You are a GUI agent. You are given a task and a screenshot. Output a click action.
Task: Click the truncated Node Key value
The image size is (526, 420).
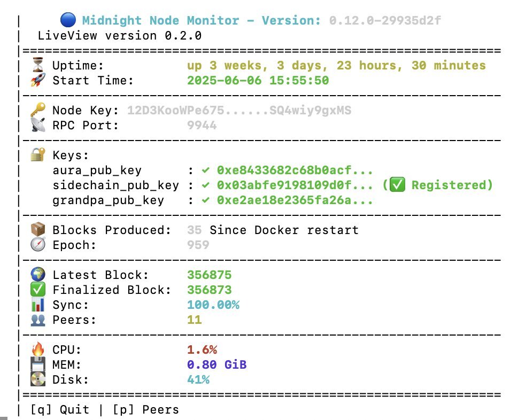point(239,111)
